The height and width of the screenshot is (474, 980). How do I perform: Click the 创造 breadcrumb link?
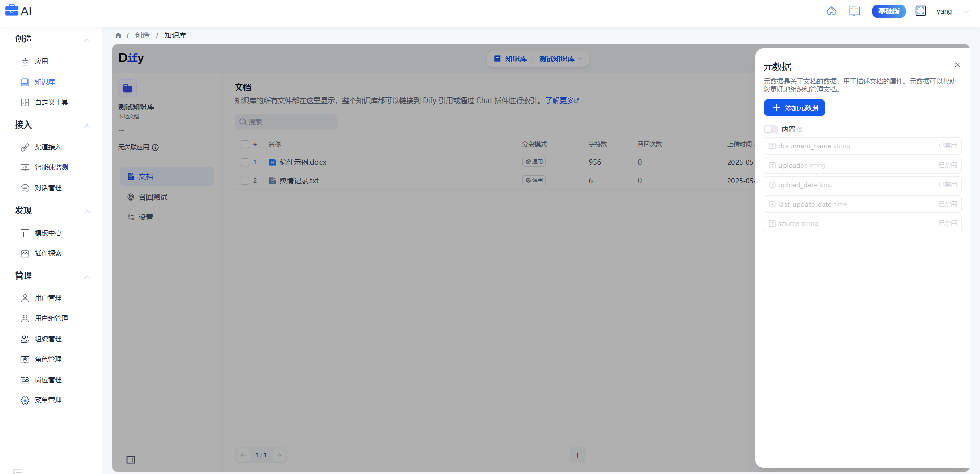142,35
